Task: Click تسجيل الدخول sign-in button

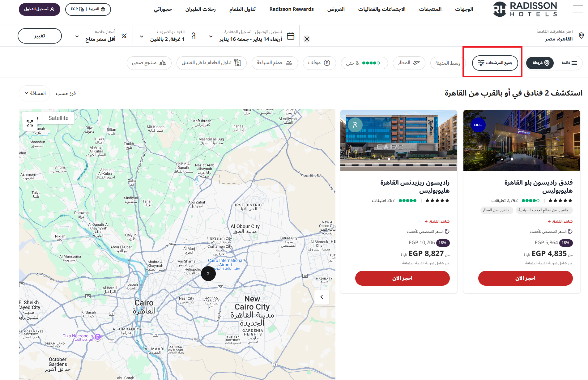Action: pos(40,9)
